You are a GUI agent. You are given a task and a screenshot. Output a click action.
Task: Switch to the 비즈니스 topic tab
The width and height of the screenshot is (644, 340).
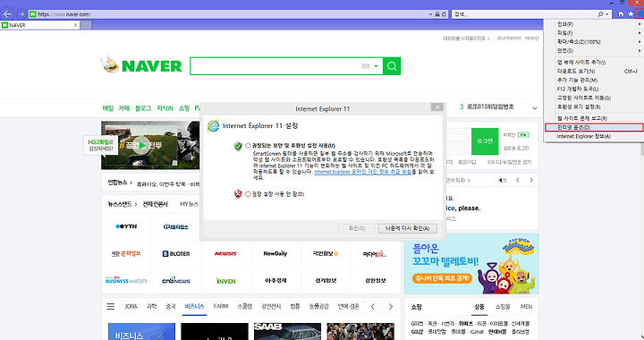(x=194, y=306)
